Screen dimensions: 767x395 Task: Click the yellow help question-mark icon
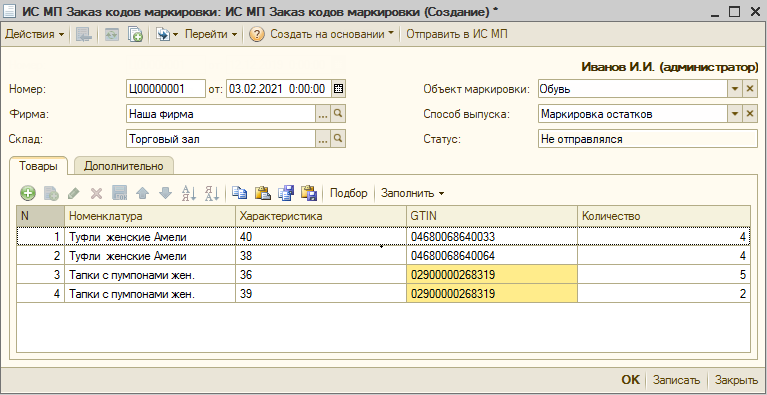[257, 34]
